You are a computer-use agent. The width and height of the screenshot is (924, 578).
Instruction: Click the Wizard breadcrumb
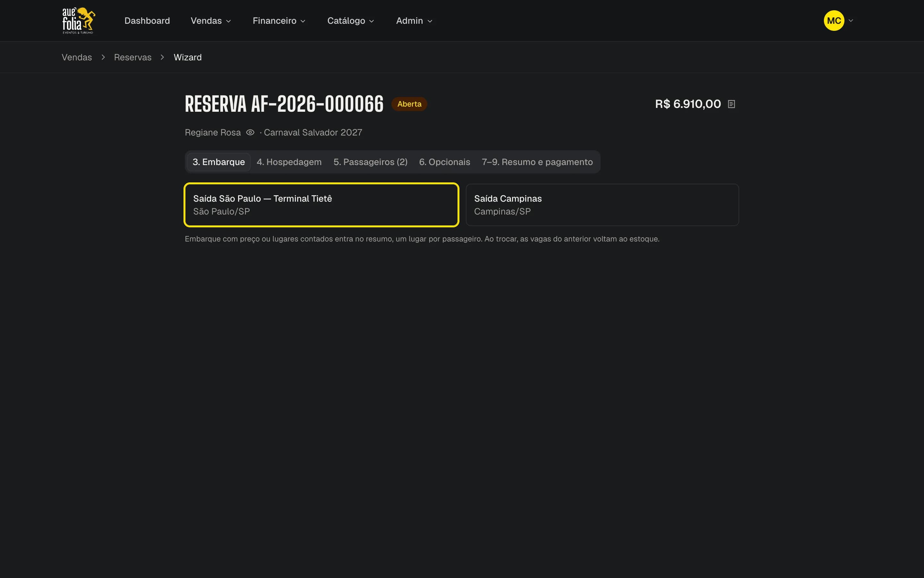point(187,57)
